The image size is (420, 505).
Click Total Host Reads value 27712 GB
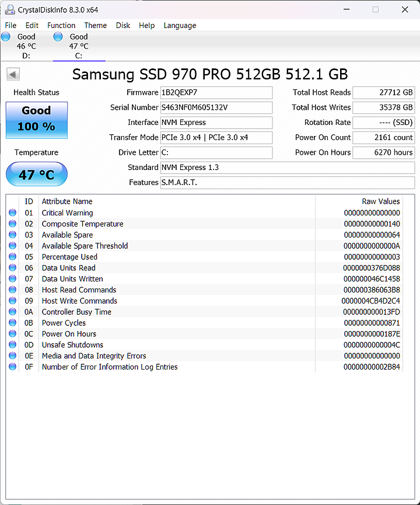click(384, 92)
